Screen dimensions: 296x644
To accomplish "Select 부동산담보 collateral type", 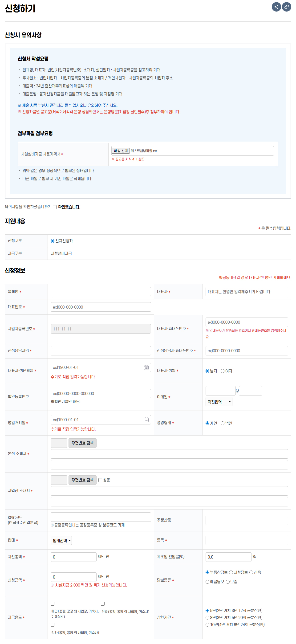I will point(207,572).
